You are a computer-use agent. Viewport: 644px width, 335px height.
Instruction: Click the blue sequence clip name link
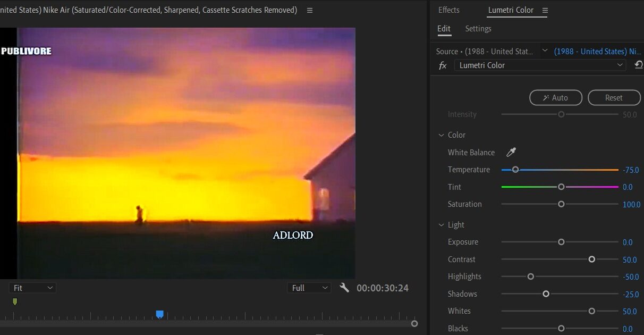click(x=598, y=52)
